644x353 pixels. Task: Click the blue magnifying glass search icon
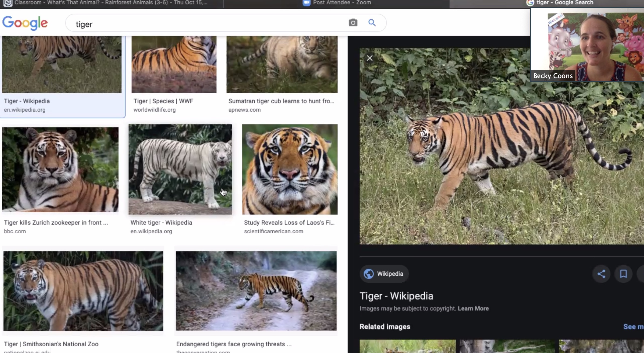pyautogui.click(x=372, y=23)
